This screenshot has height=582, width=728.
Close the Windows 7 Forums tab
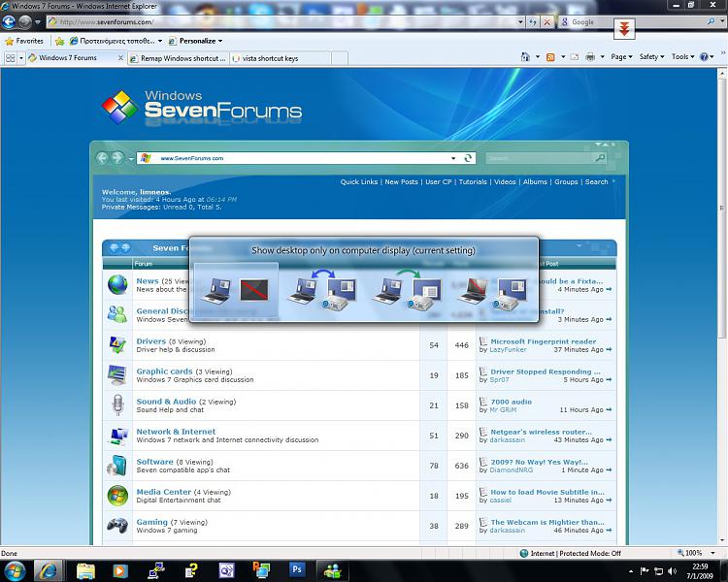click(120, 58)
